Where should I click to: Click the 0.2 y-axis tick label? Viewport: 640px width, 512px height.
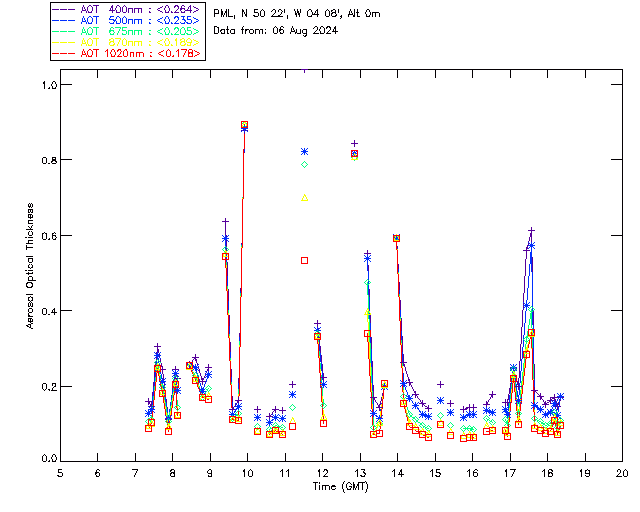tap(49, 386)
